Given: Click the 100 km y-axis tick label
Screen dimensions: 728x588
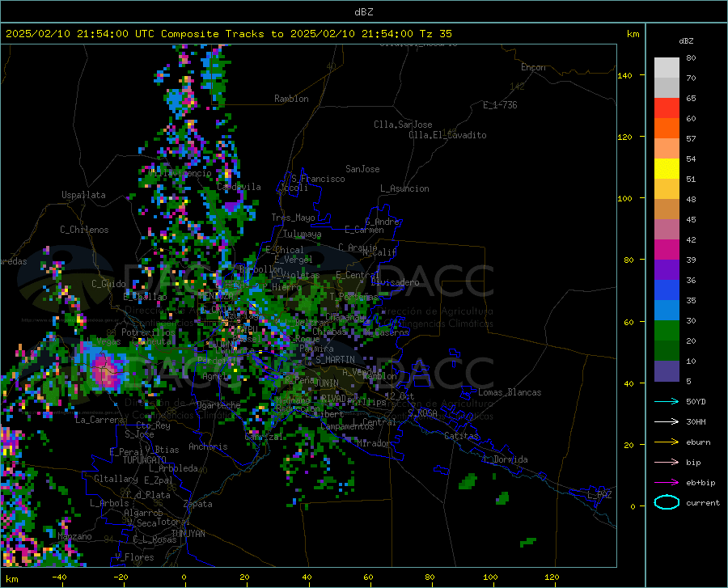Looking at the screenshot, I should (625, 199).
